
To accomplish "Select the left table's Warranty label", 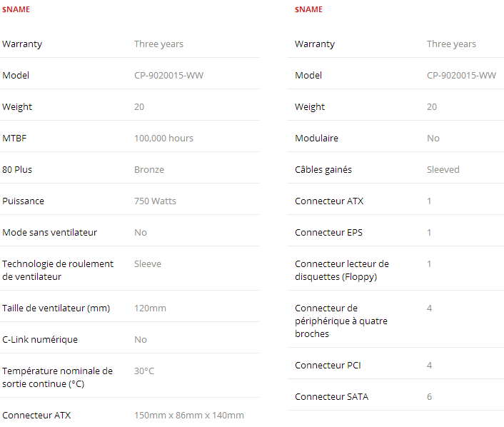I will pyautogui.click(x=22, y=44).
